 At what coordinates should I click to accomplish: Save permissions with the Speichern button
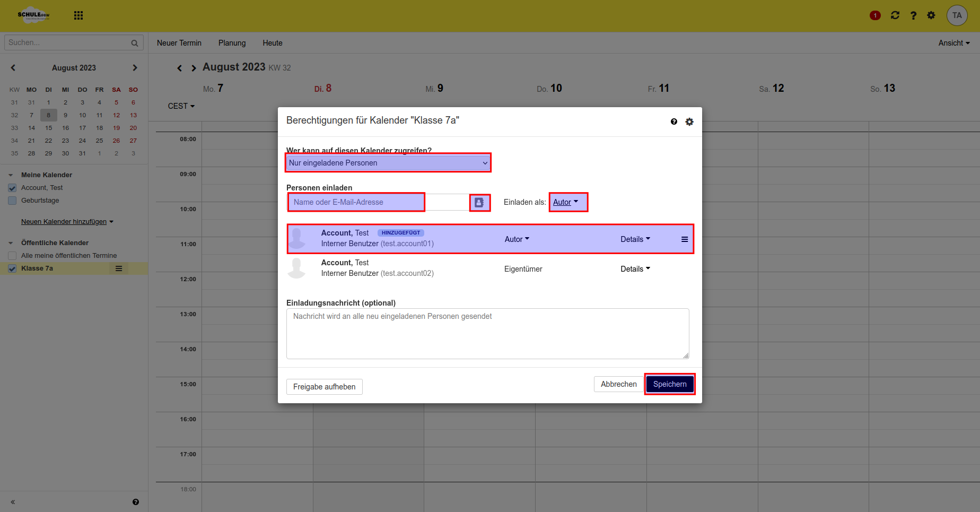pyautogui.click(x=669, y=384)
